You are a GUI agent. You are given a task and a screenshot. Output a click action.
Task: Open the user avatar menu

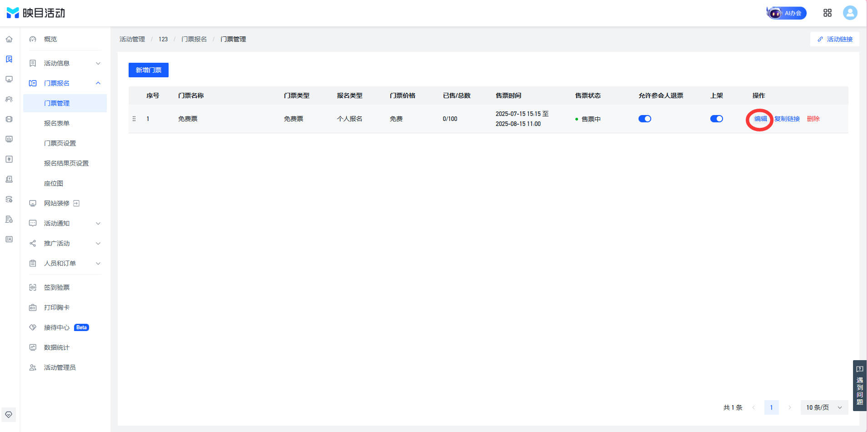pos(850,13)
